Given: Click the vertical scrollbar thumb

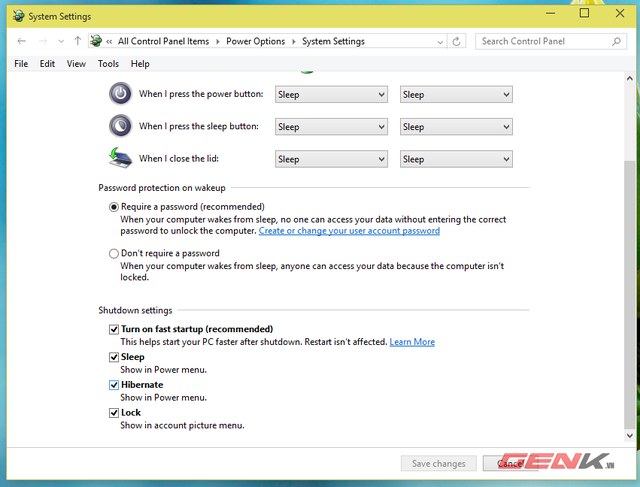Looking at the screenshot, I should [630, 295].
